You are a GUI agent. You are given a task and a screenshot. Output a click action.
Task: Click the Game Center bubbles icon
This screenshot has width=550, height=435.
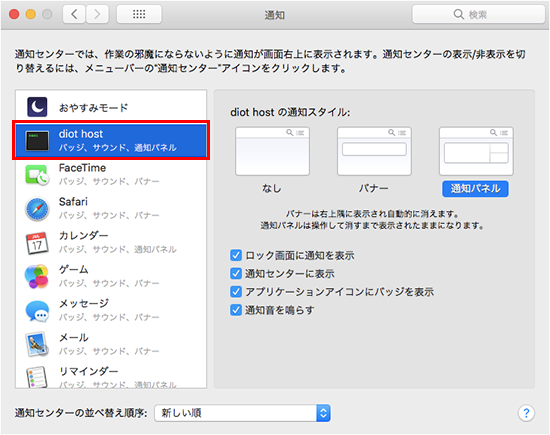click(36, 276)
